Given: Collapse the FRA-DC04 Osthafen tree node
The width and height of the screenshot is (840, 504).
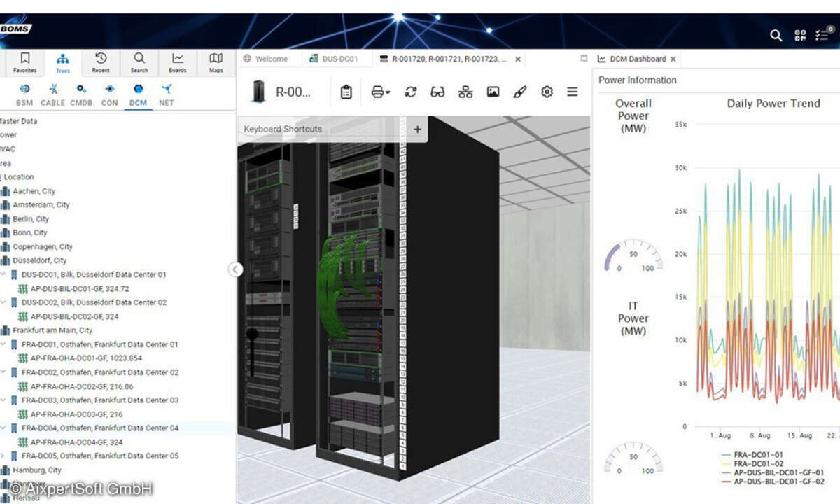Looking at the screenshot, I should 4,428.
